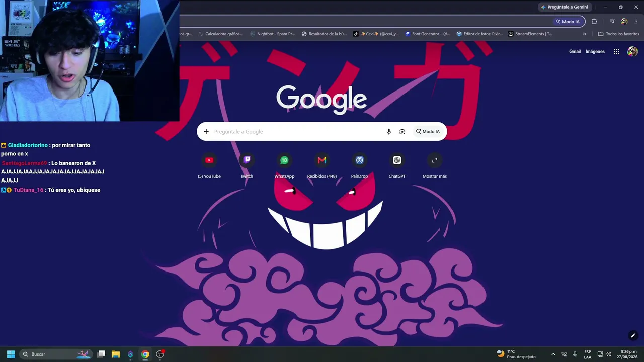Open the Twitch shortcut tile
644x362 pixels.
pos(247,166)
